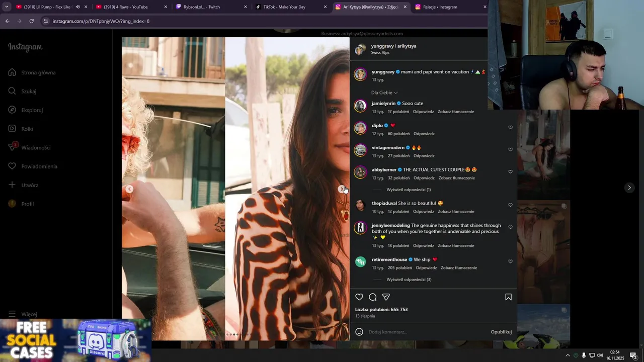Show hidden system tray icons
The width and height of the screenshot is (644, 362).
pos(568,355)
